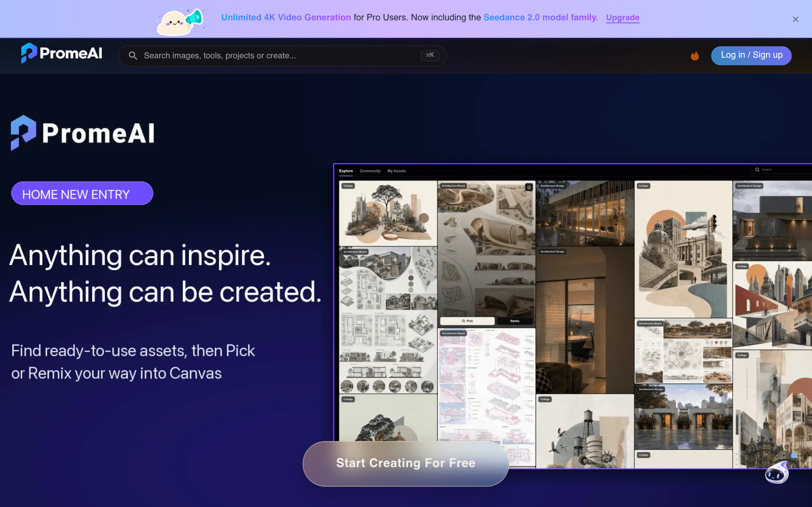This screenshot has width=812, height=507.
Task: Click the star favorite icon on the Architecture Board thumbnail
Action: (529, 187)
